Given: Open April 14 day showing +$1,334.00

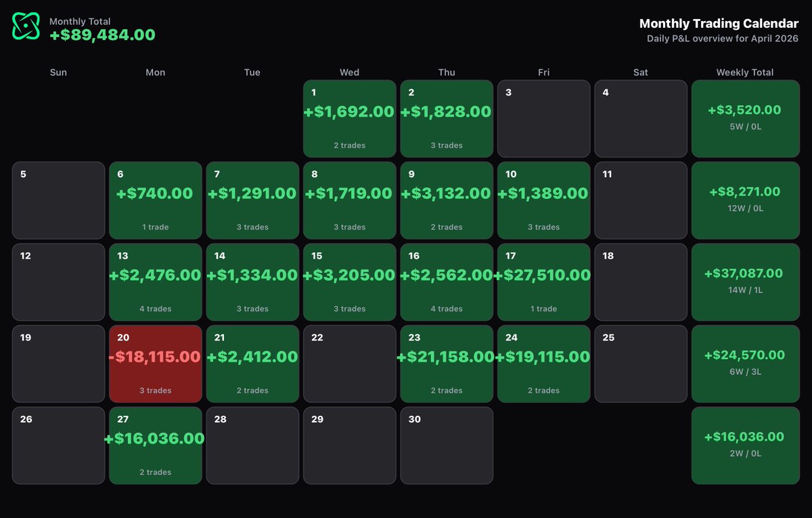Looking at the screenshot, I should (252, 282).
